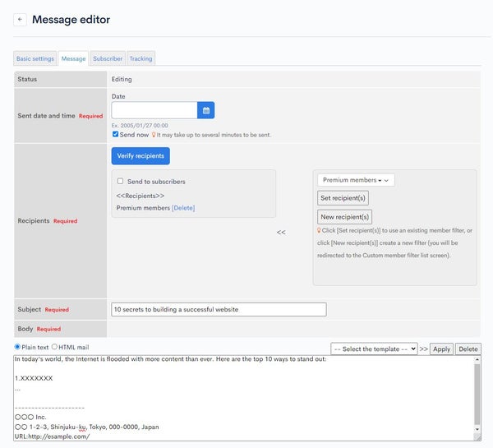The height and width of the screenshot is (448, 493).
Task: Click the New recipient(s) button
Action: [x=344, y=217]
